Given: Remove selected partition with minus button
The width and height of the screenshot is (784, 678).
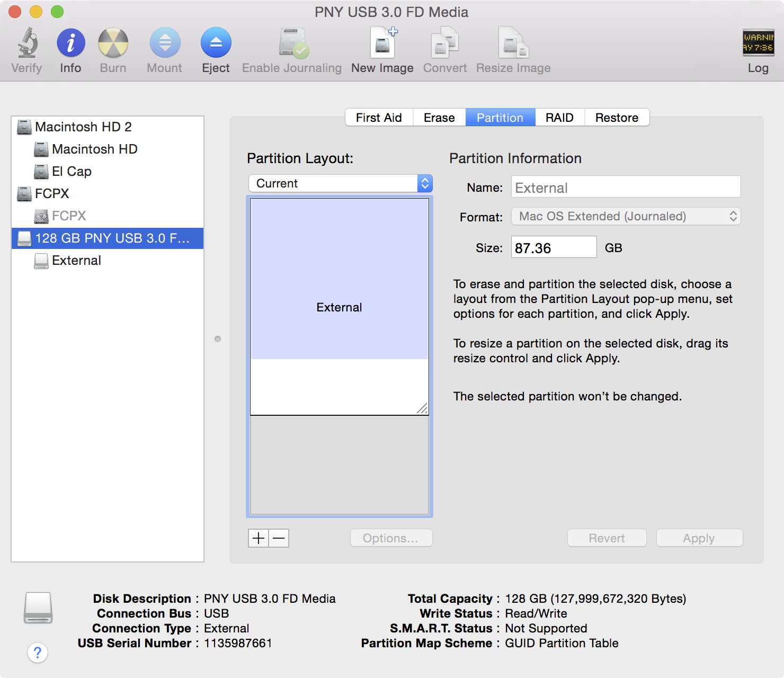Looking at the screenshot, I should tap(279, 538).
